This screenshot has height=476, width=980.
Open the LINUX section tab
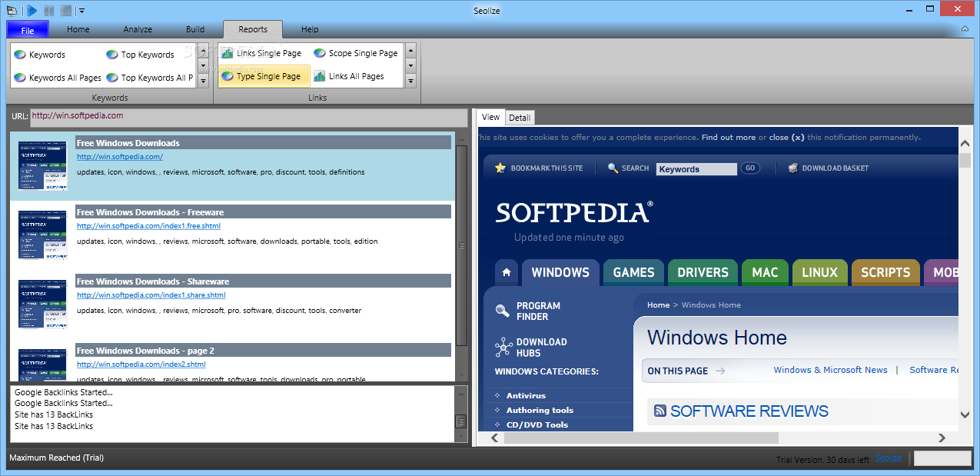click(x=819, y=272)
